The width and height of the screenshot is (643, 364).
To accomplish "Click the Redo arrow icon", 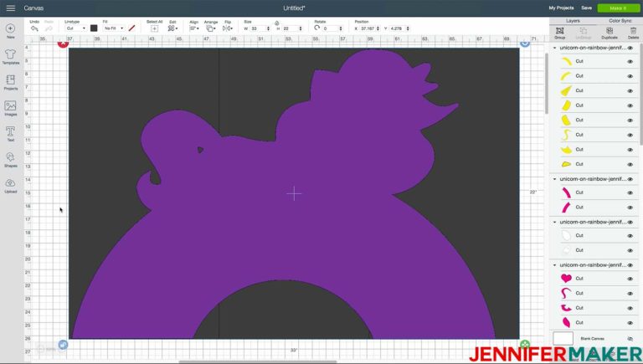I will pos(49,28).
